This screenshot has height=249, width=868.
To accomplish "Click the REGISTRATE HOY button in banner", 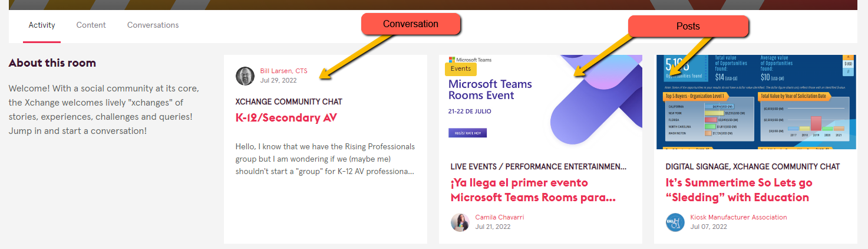I will tap(467, 133).
